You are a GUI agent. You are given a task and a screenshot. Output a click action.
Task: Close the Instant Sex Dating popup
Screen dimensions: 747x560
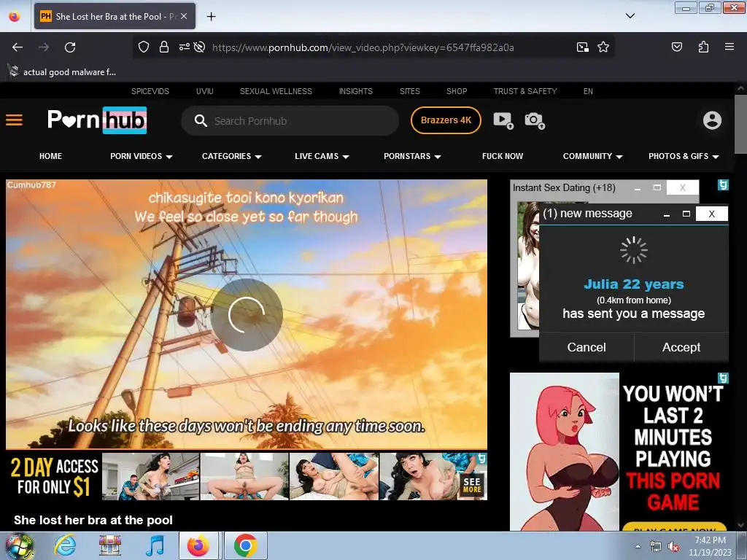coord(683,187)
